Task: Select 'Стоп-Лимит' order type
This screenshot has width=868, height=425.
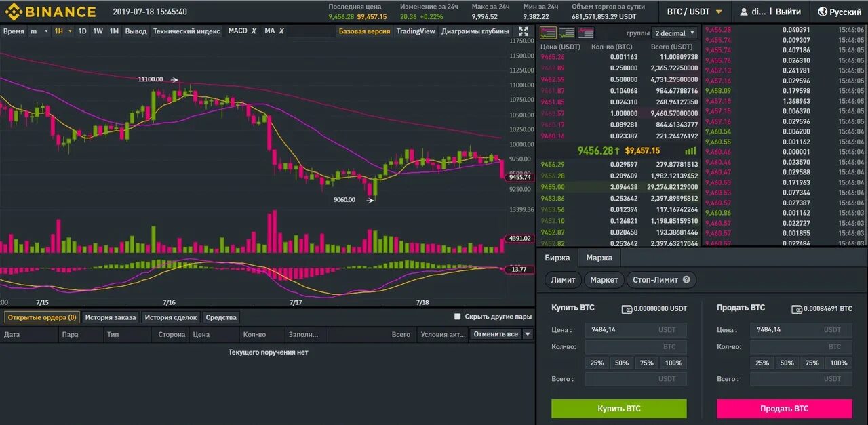Action: (x=661, y=279)
